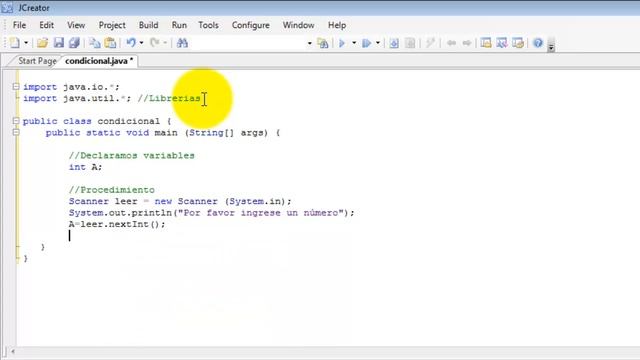Click the 'A=leer.nextInt();' line
This screenshot has height=360, width=640.
[x=117, y=224]
